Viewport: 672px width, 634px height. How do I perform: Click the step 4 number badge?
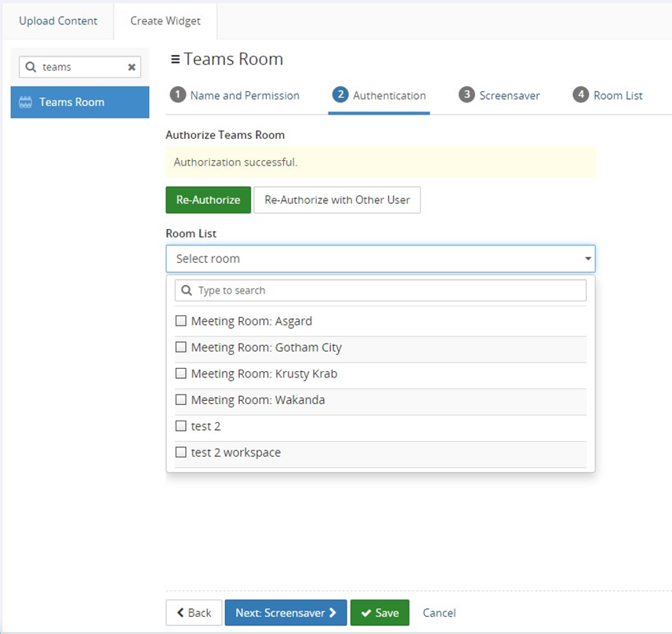pos(581,95)
